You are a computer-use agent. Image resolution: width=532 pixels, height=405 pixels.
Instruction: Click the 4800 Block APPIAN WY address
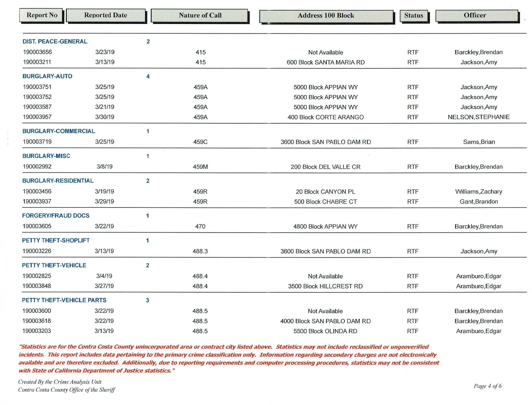click(325, 227)
